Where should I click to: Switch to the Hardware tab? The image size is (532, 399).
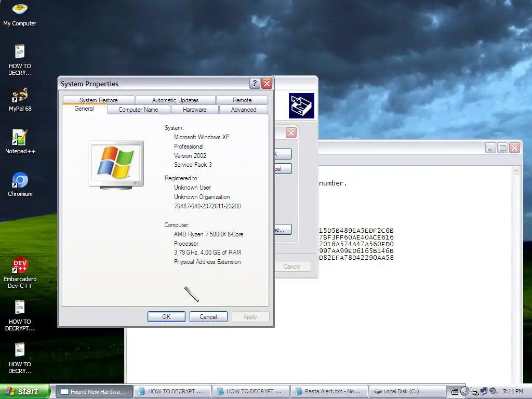194,110
